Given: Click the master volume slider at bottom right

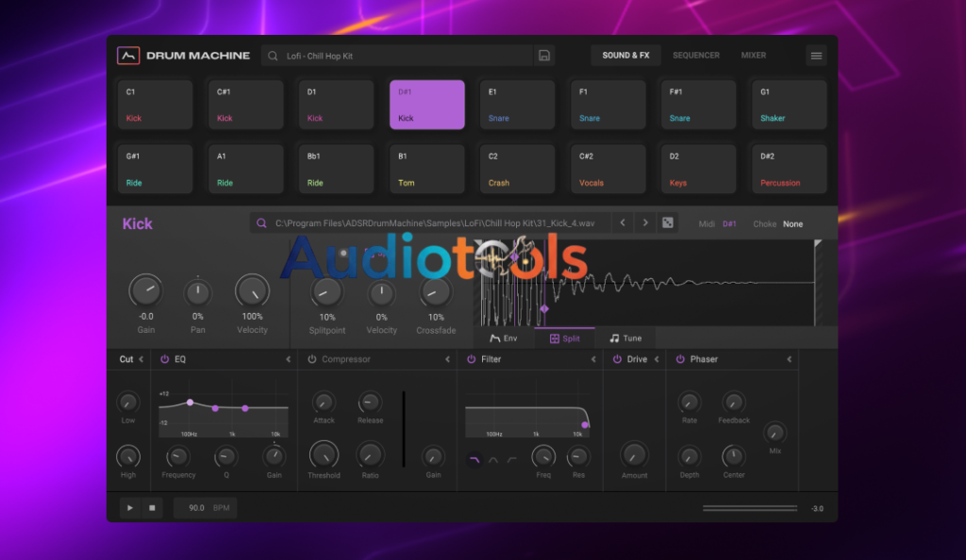Looking at the screenshot, I should (750, 508).
